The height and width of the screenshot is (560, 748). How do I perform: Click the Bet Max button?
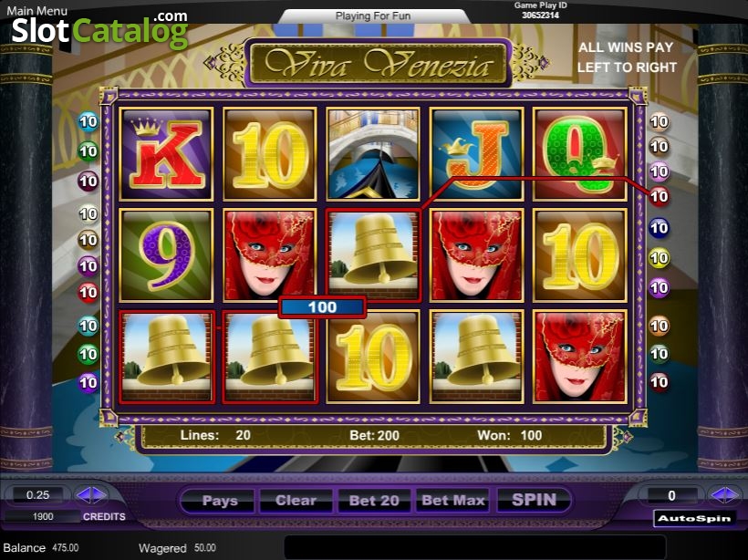(452, 501)
